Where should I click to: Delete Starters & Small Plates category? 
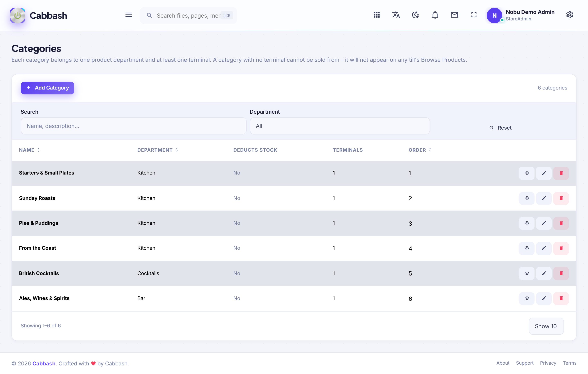click(x=561, y=173)
